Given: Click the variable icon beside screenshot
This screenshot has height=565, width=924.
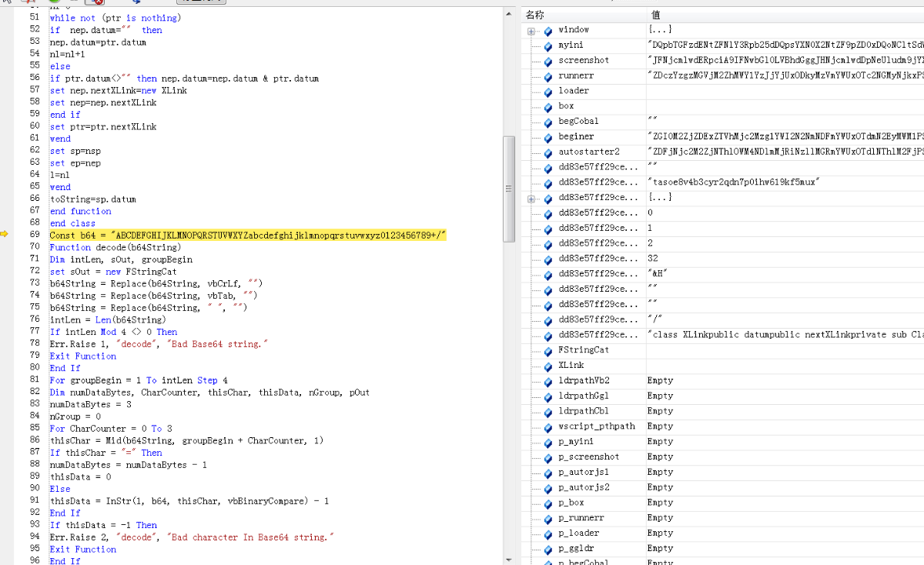Looking at the screenshot, I should 548,61.
